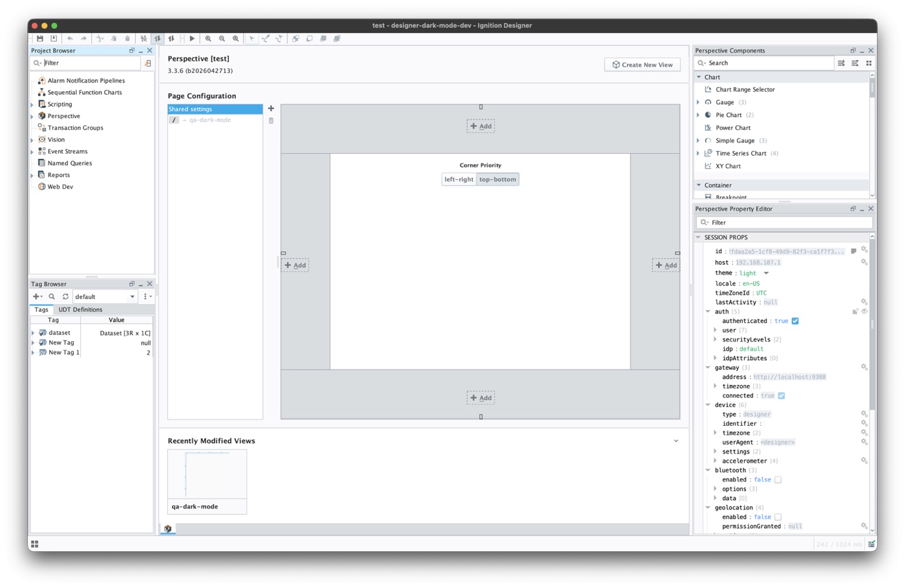This screenshot has height=588, width=905.
Task: Toggle the authenticated checkbox
Action: pyautogui.click(x=795, y=321)
